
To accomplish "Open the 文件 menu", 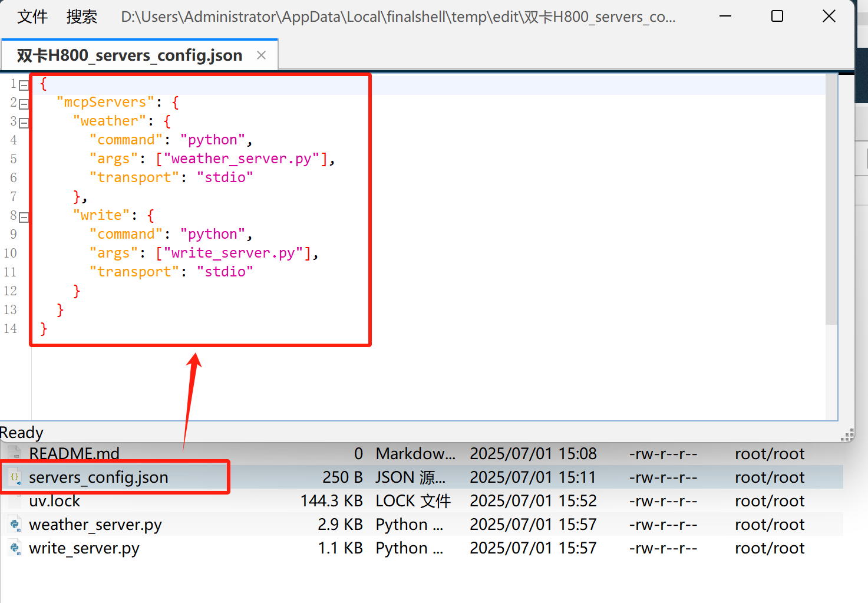I will 32,17.
